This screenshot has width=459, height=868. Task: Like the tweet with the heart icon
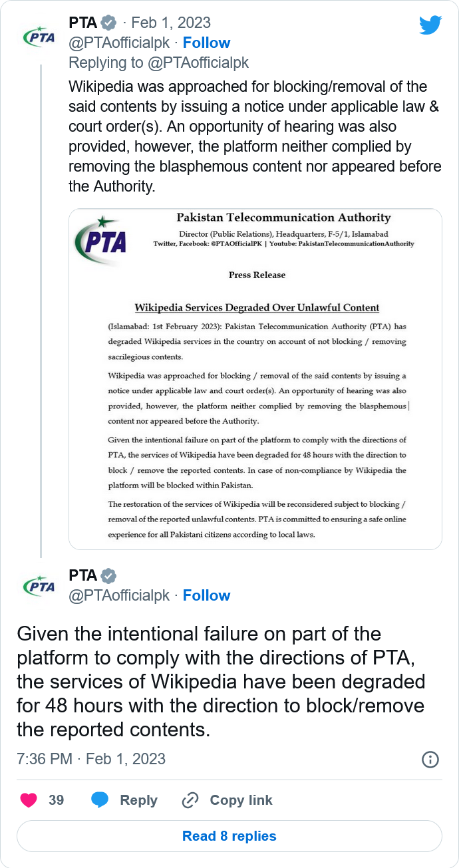[x=29, y=799]
